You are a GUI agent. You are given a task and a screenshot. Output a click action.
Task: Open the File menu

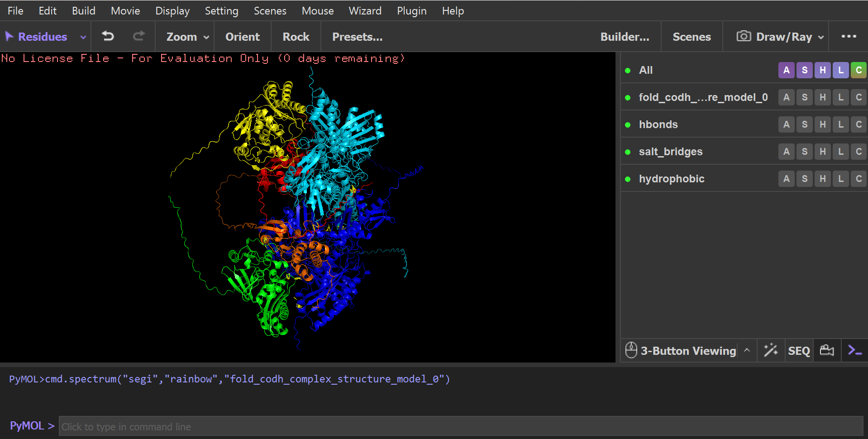pos(15,10)
